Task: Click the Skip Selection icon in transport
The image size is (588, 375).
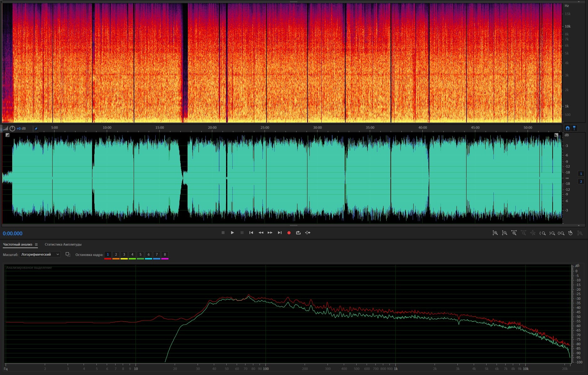Action: point(308,233)
